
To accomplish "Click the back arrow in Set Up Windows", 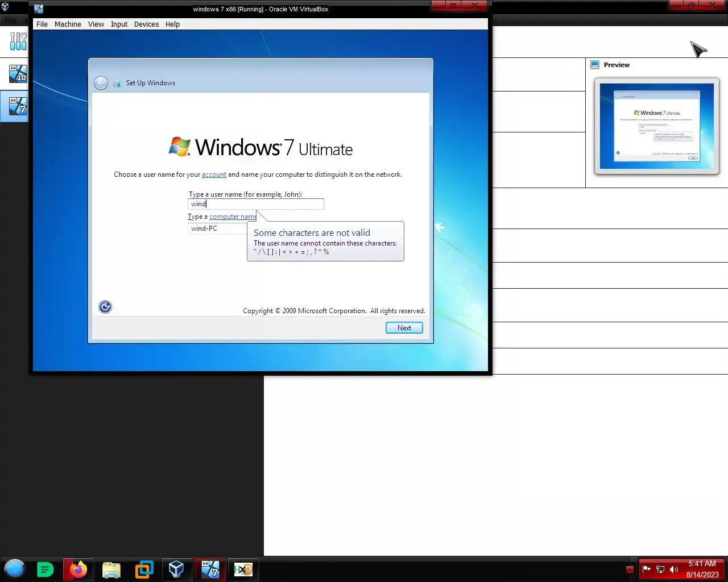I will (x=101, y=83).
